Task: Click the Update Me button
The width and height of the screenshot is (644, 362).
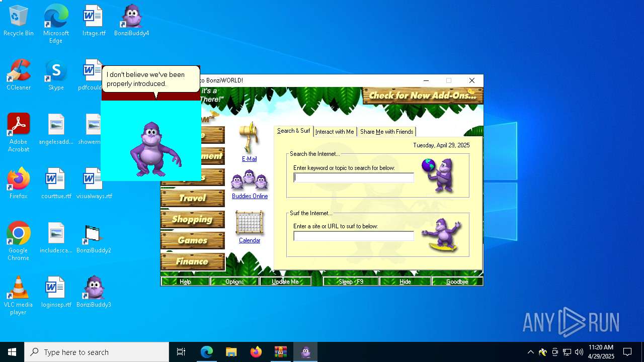Action: [x=285, y=282]
